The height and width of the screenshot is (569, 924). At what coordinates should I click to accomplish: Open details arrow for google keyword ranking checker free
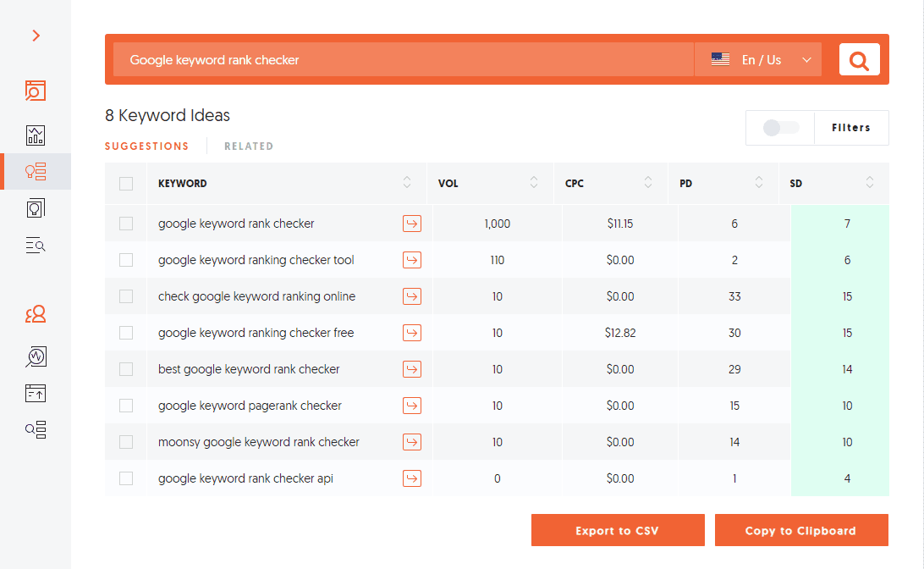click(412, 333)
